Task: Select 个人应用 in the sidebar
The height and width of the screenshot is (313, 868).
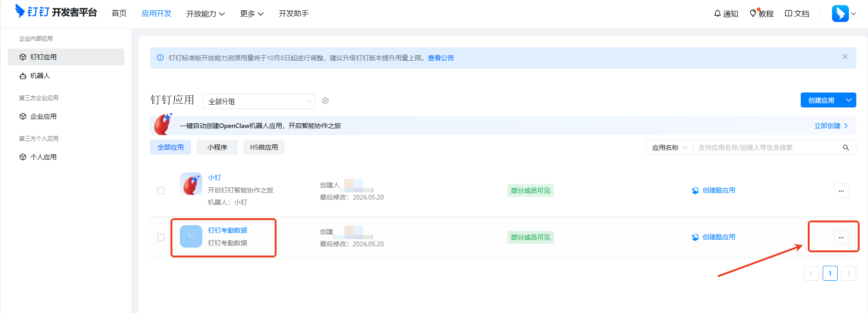Action: (x=66, y=157)
